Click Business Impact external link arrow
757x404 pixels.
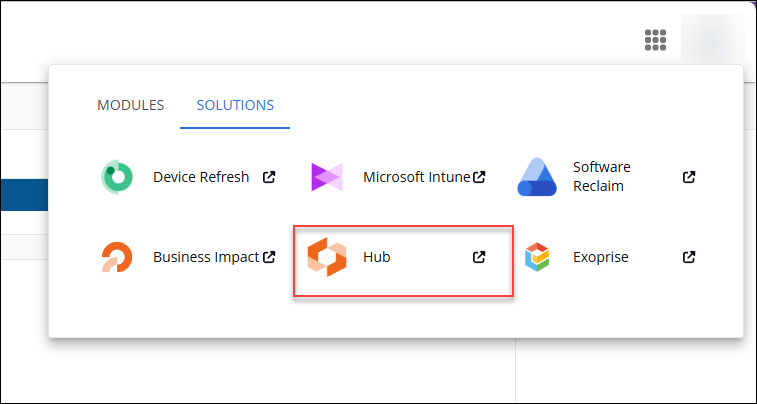269,257
